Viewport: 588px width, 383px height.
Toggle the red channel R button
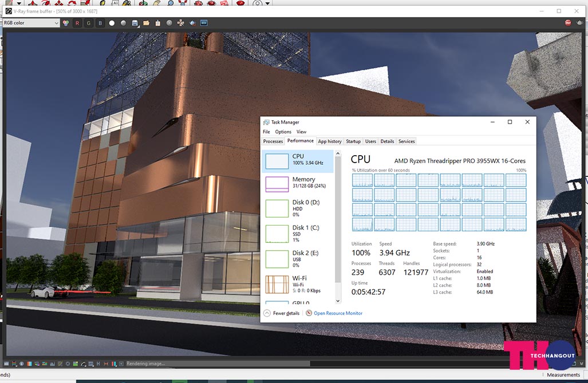pyautogui.click(x=77, y=23)
